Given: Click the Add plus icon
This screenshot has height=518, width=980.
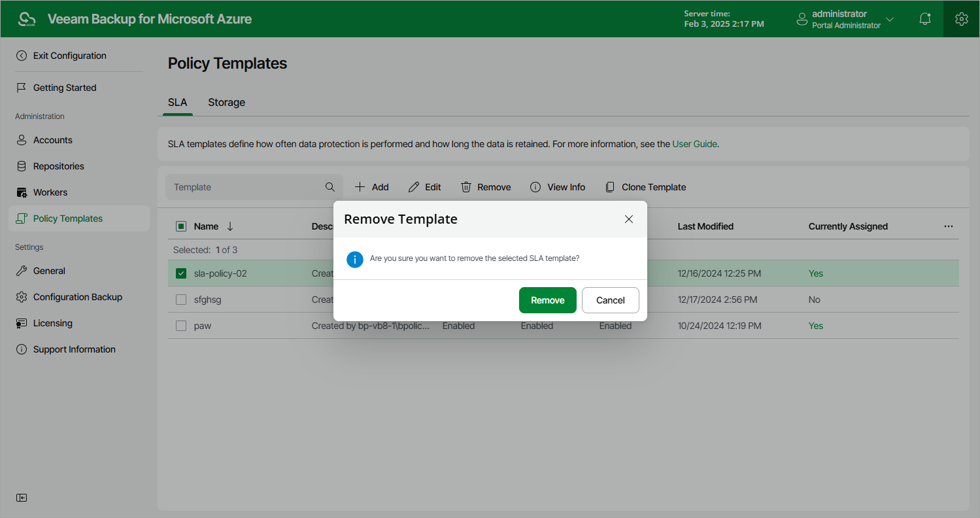Looking at the screenshot, I should [x=360, y=187].
